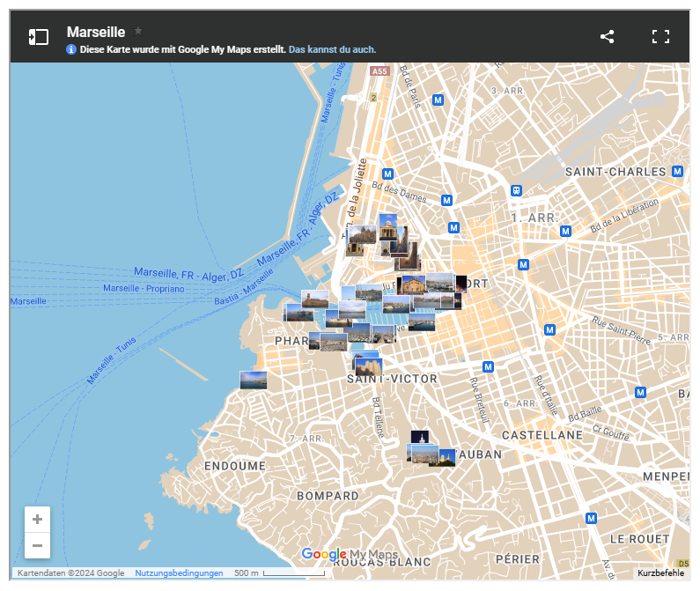This screenshot has width=700, height=591.
Task: Click the Google My Maps logo
Action: click(x=350, y=554)
